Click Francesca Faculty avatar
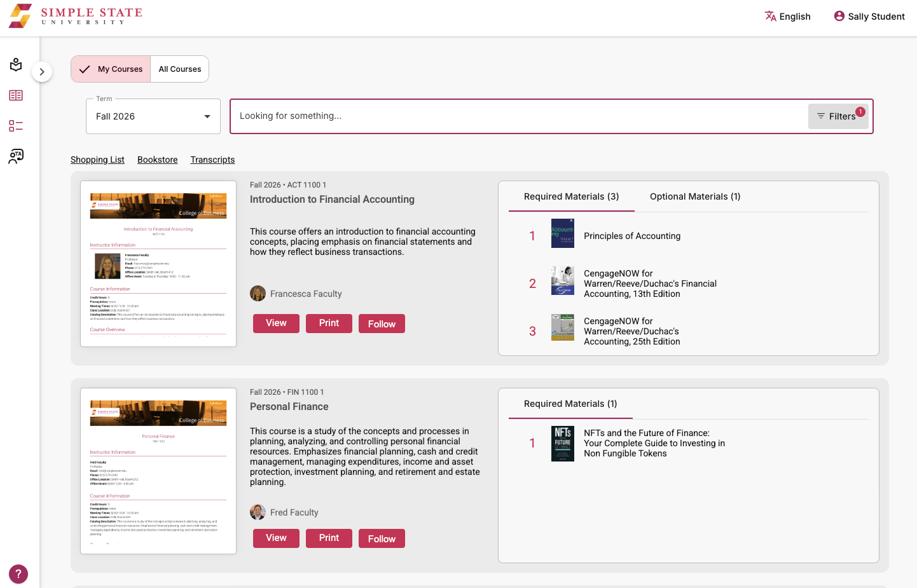917x588 pixels. click(x=258, y=293)
